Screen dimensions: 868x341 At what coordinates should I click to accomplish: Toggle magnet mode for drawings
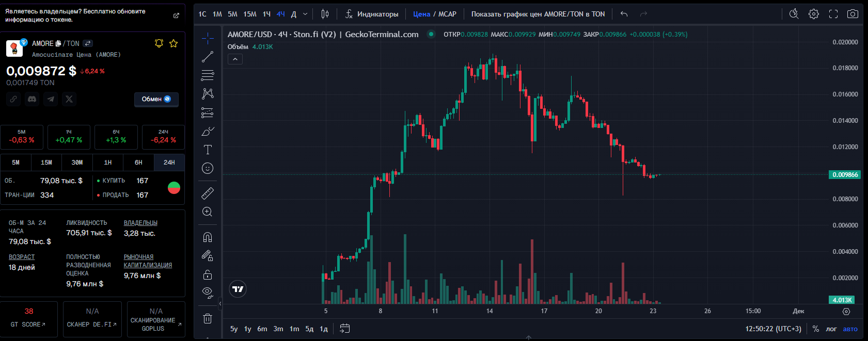[208, 237]
